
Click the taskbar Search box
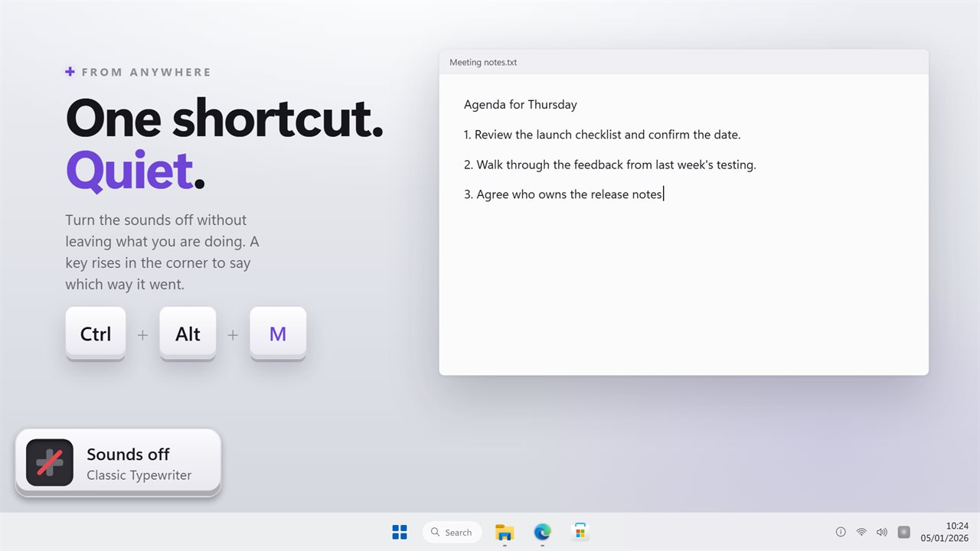coord(452,532)
